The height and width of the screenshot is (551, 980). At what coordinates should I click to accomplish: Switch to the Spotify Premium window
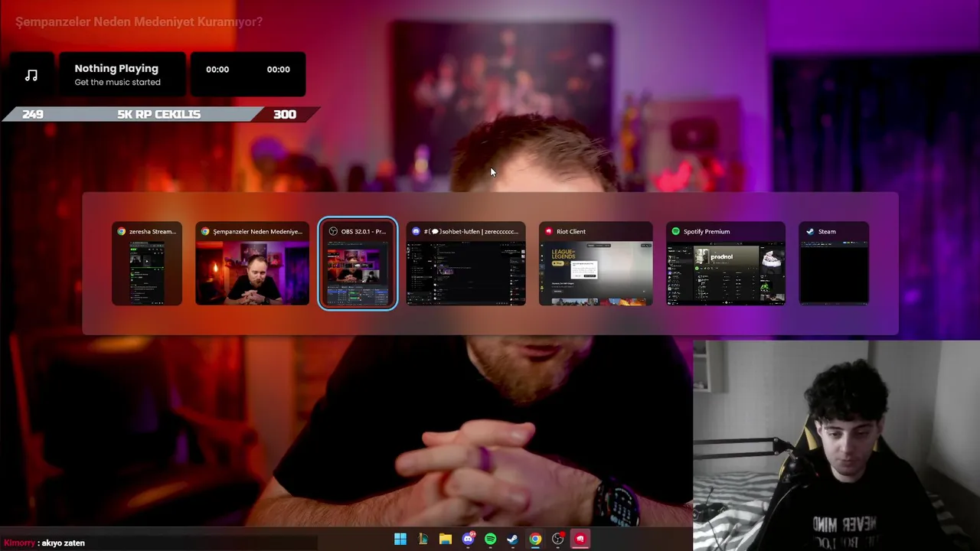point(726,264)
